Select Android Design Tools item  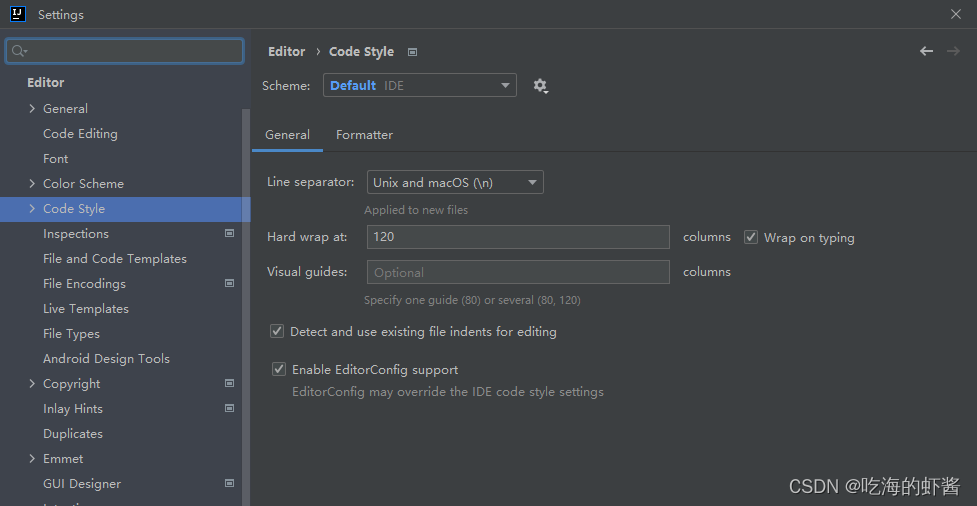[107, 358]
